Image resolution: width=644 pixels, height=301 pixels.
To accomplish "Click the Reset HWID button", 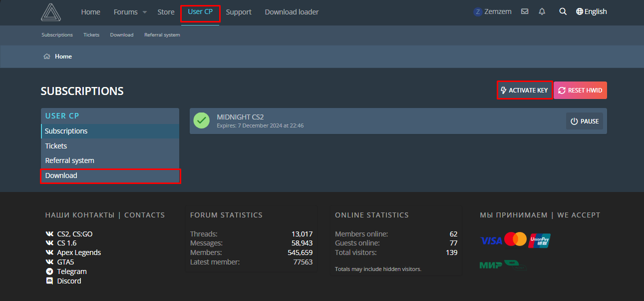I will 580,90.
